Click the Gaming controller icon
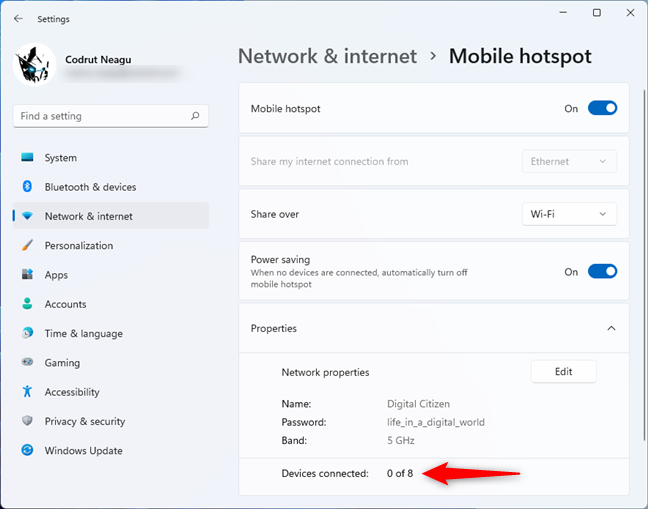Viewport: 648px width, 509px height. coord(27,362)
